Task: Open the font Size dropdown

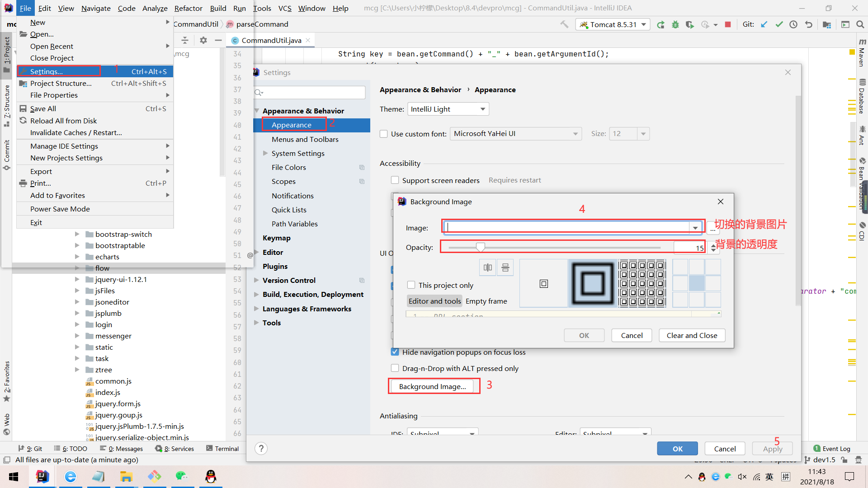Action: pyautogui.click(x=629, y=134)
